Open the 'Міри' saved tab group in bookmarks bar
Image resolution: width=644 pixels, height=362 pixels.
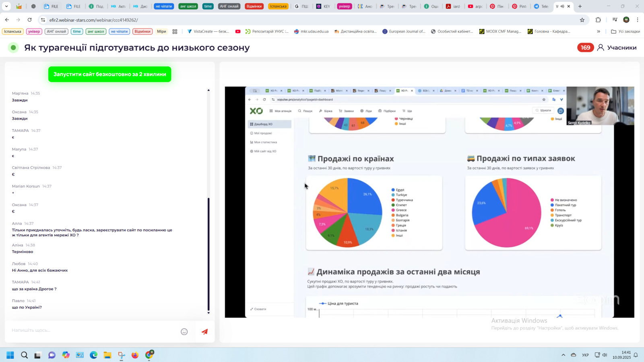[161, 31]
